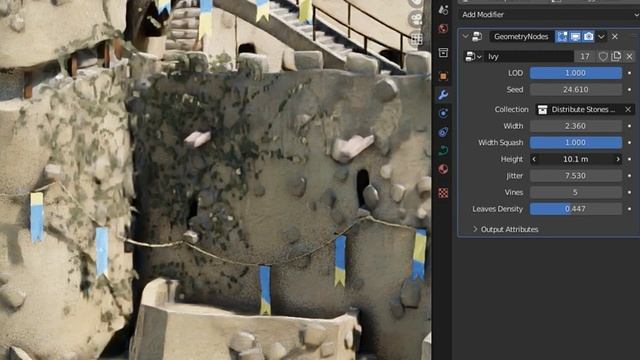Image resolution: width=640 pixels, height=360 pixels.
Task: Open the Material properties tab
Action: pos(443,169)
